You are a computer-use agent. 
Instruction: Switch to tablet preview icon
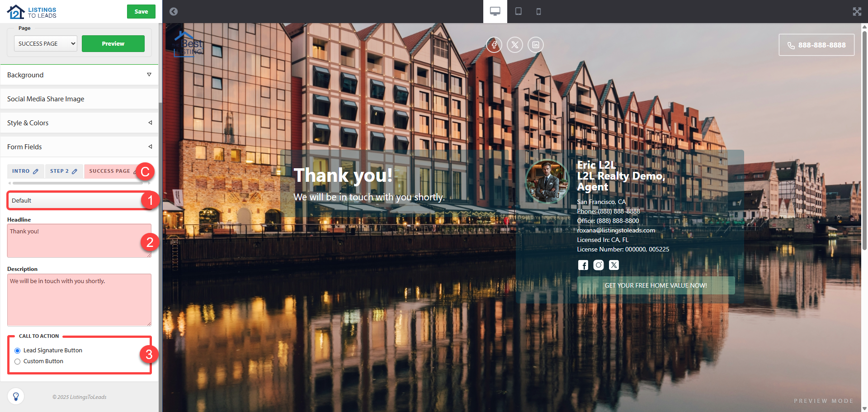(x=519, y=11)
